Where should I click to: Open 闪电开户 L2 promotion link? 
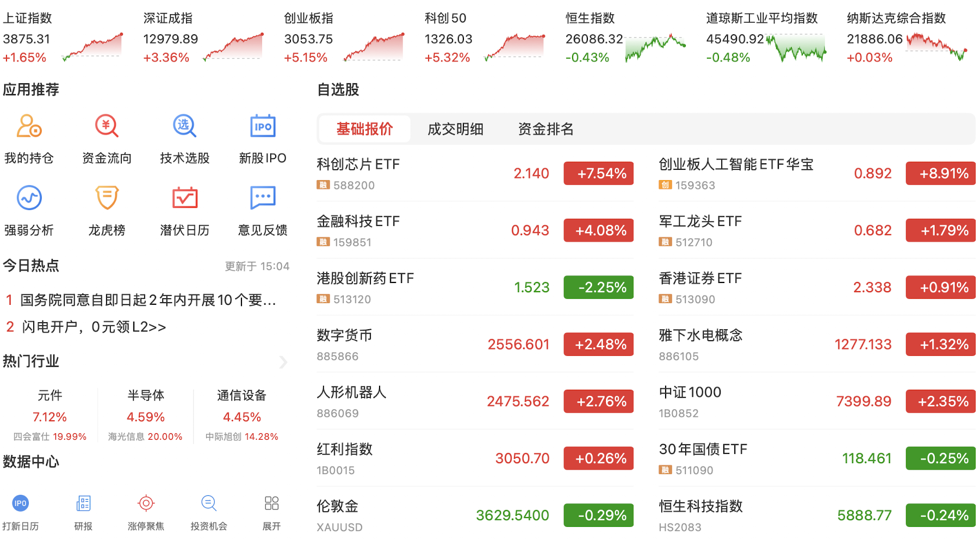tap(94, 327)
